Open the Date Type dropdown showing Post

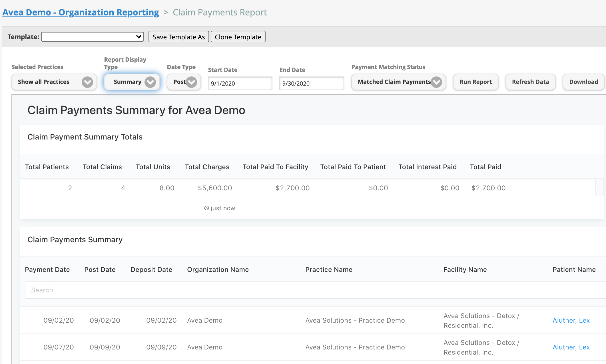184,82
